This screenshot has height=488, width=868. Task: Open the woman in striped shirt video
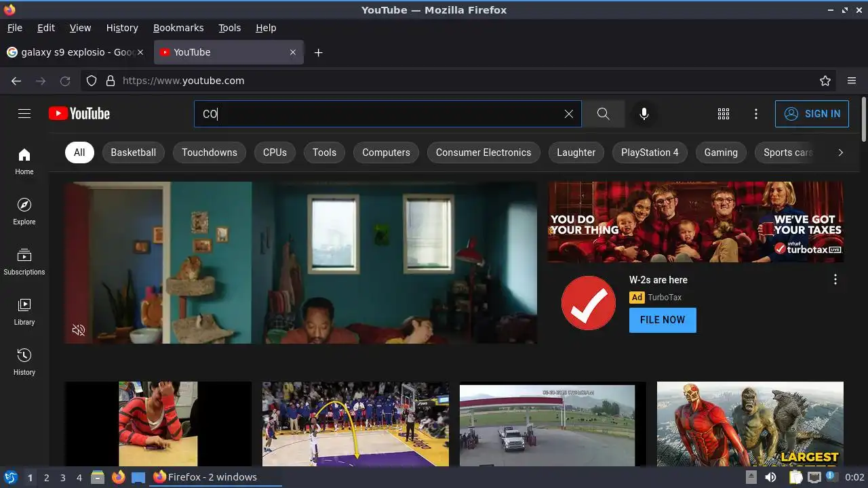(x=158, y=424)
